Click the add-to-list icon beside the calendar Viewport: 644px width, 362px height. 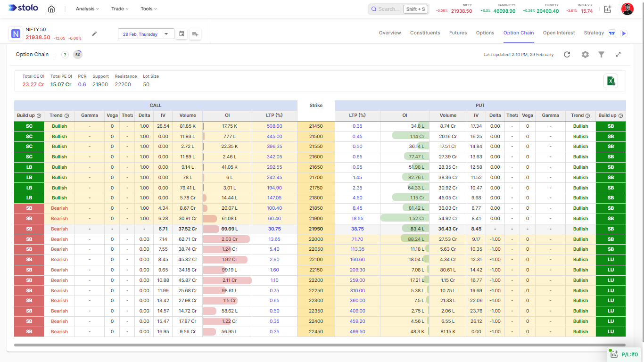coord(195,34)
